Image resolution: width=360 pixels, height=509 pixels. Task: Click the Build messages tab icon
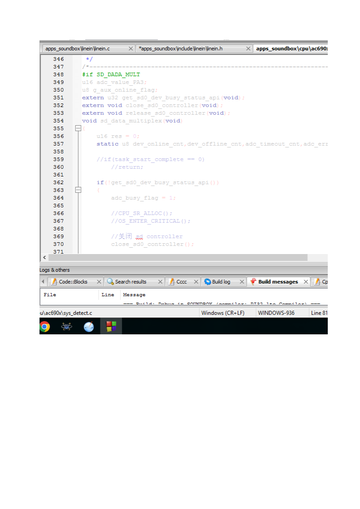tap(253, 282)
